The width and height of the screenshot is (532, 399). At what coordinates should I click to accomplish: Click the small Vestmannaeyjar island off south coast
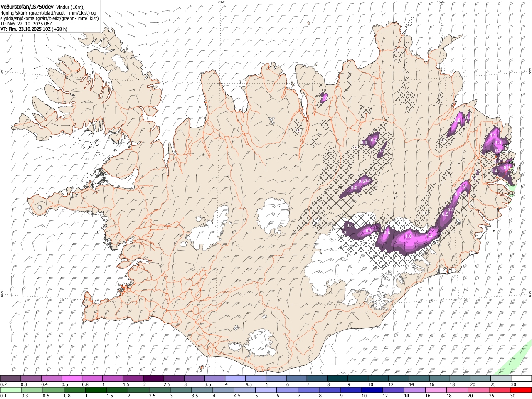point(202,367)
